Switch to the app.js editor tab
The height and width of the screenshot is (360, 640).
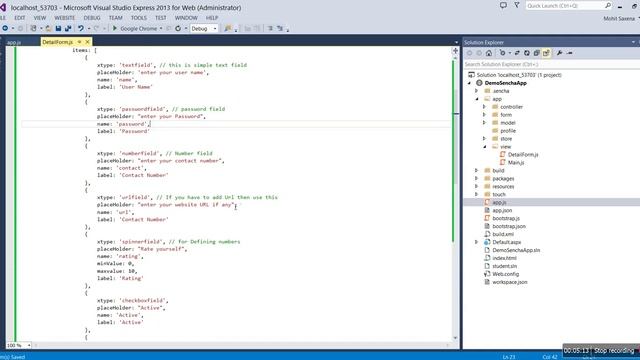point(14,42)
